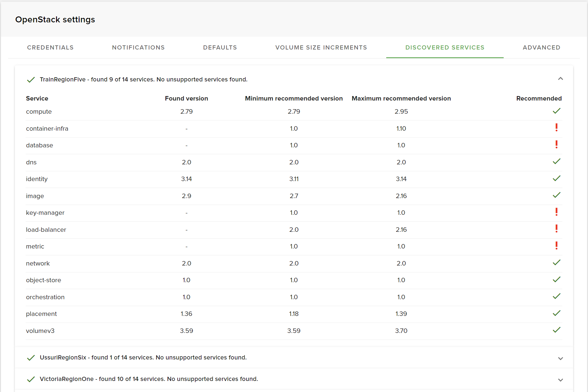Click the key-manager red exclamation warning icon

coord(556,212)
